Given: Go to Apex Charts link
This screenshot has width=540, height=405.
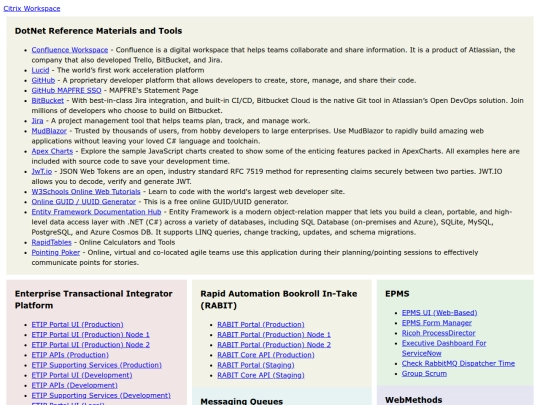Looking at the screenshot, I should [52, 151].
